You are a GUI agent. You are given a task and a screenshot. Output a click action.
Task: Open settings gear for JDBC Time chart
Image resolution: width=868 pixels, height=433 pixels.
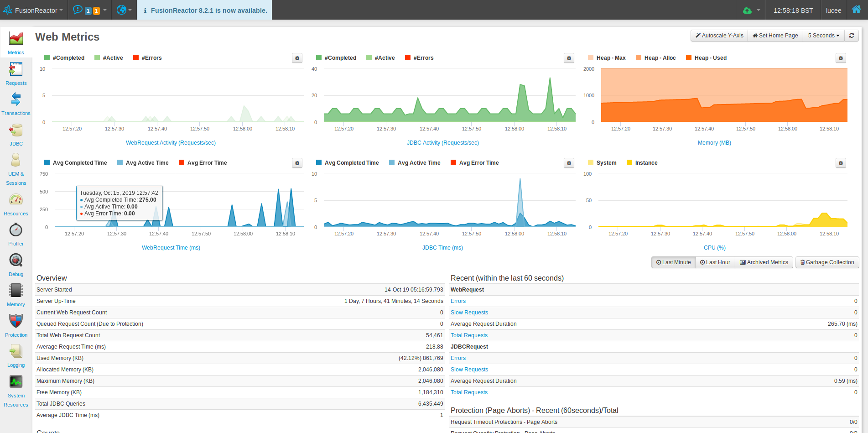click(569, 163)
